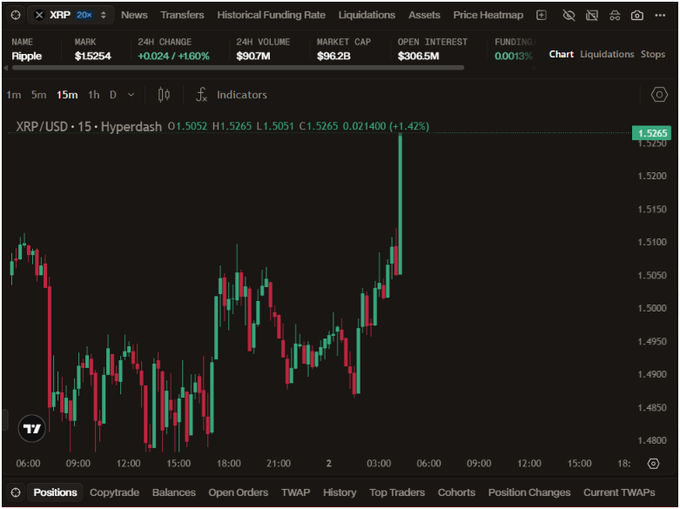The width and height of the screenshot is (680, 509).
Task: Open the Balances tab
Action: (x=174, y=493)
